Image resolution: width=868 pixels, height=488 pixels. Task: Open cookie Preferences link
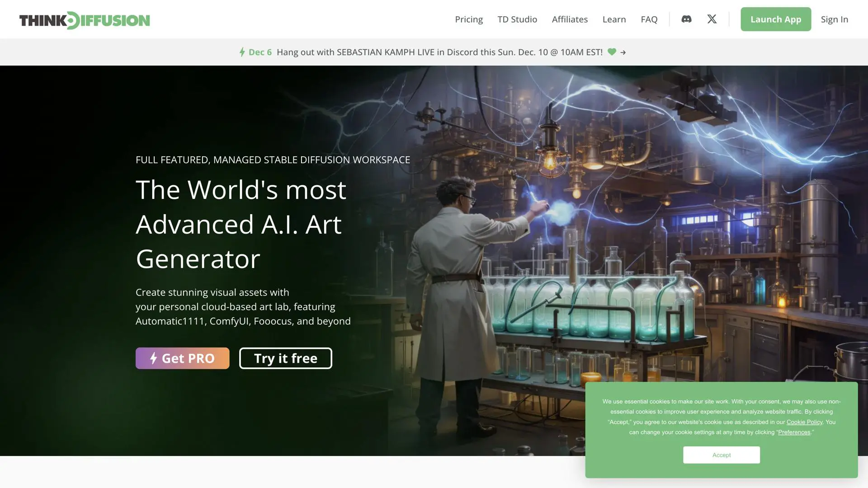[794, 432]
